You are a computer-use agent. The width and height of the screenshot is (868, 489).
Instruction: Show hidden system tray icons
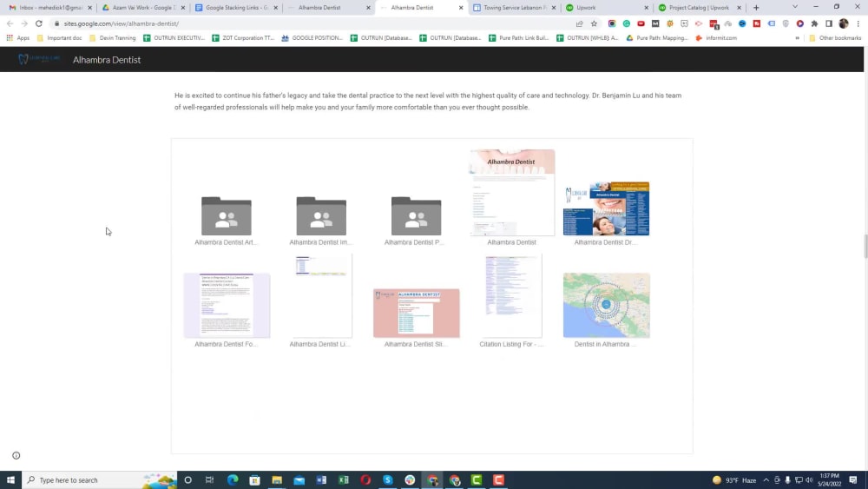(x=766, y=479)
